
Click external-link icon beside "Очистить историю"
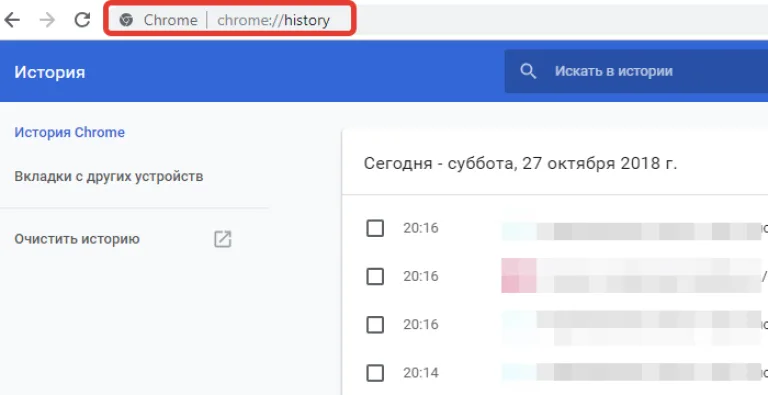click(x=222, y=239)
